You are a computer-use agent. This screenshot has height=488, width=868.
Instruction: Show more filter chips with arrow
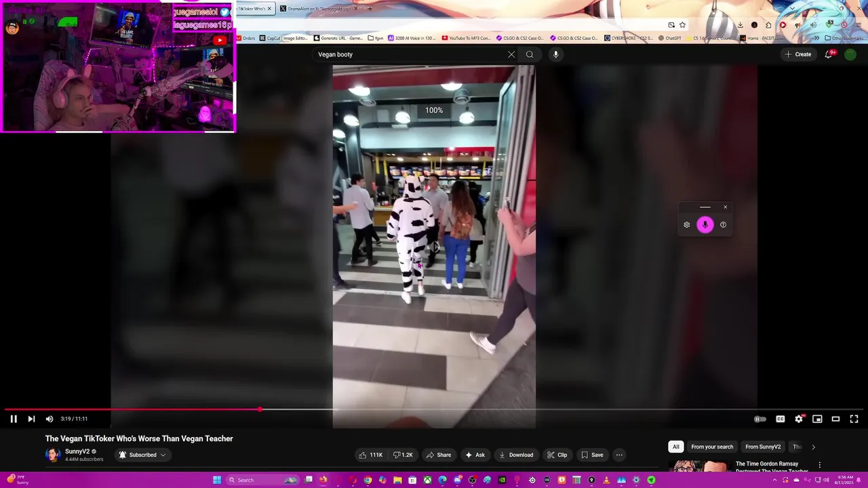pos(813,447)
